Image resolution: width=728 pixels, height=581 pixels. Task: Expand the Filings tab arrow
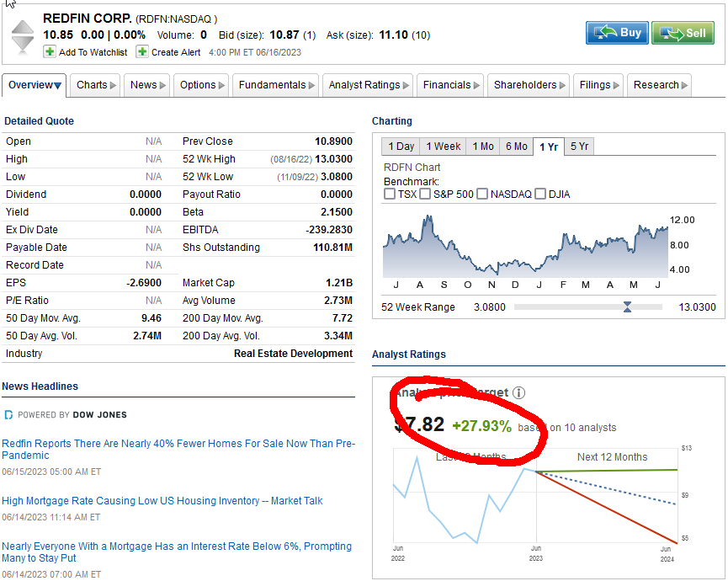pyautogui.click(x=617, y=85)
